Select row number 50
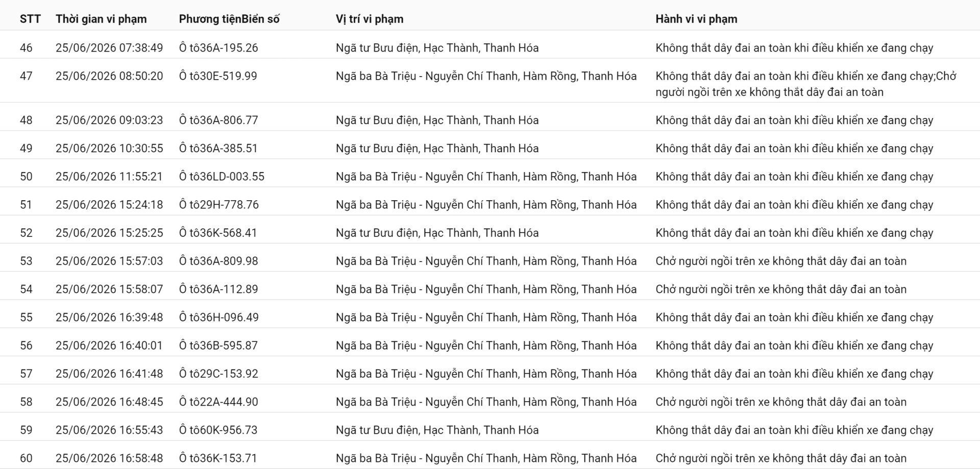 click(26, 177)
